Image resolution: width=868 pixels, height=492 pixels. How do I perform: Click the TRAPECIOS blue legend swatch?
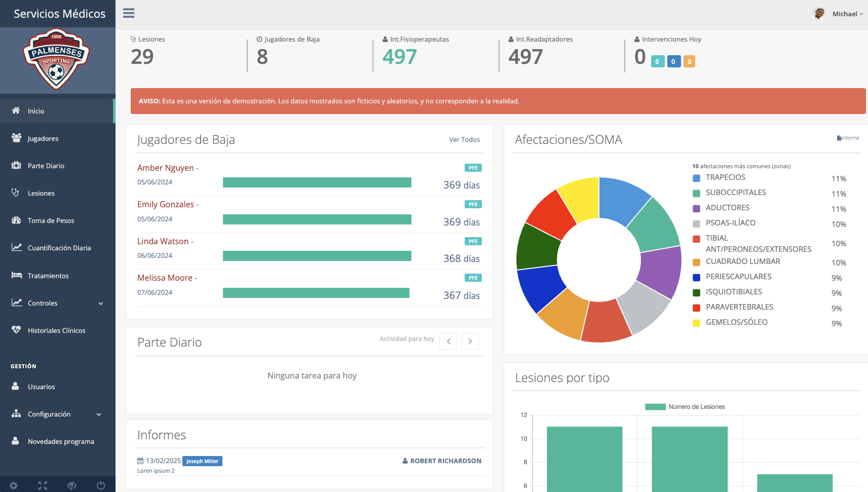point(696,178)
